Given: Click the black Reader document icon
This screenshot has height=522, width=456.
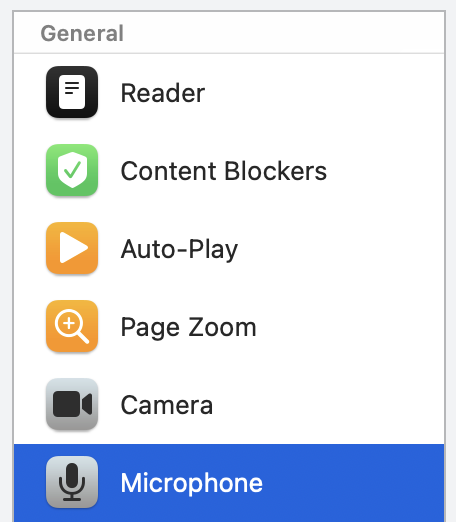Looking at the screenshot, I should pyautogui.click(x=72, y=92).
